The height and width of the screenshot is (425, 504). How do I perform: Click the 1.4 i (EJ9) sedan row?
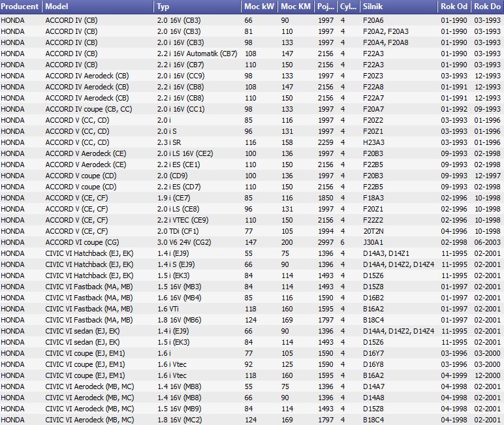[x=252, y=331]
